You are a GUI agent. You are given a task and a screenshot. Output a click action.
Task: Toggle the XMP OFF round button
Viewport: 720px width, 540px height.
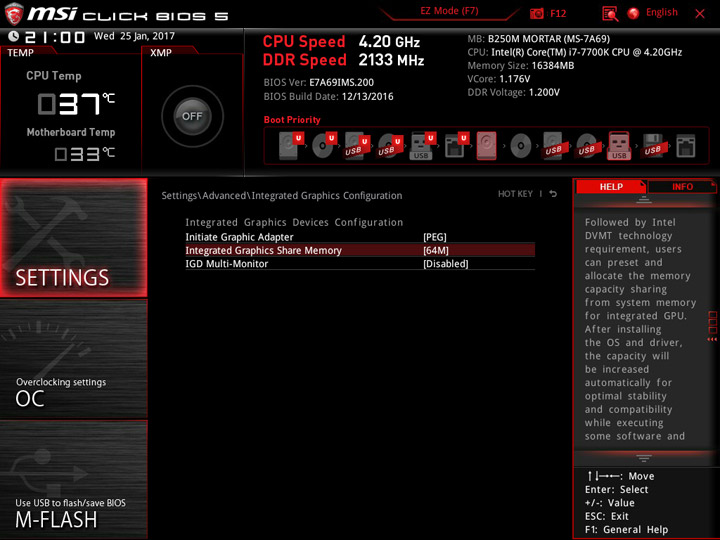(192, 116)
